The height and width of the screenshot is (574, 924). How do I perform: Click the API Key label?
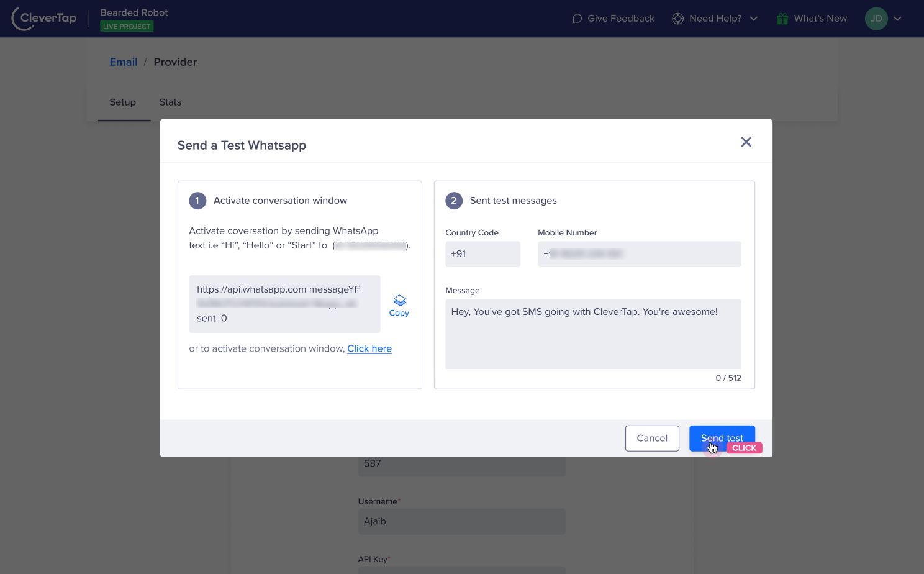(x=374, y=559)
